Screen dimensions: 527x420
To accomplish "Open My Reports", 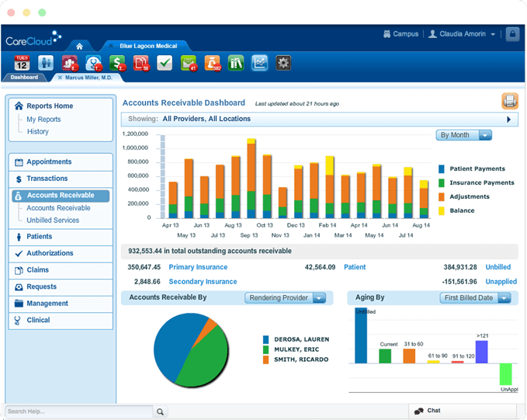I will pos(43,120).
